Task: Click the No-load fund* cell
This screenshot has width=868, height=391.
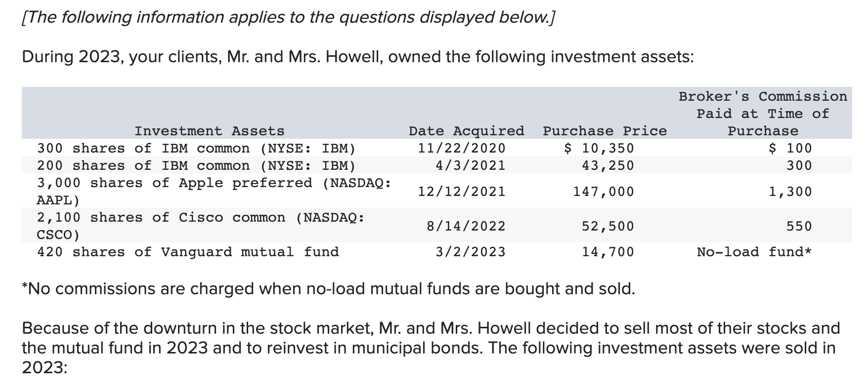Action: tap(754, 252)
